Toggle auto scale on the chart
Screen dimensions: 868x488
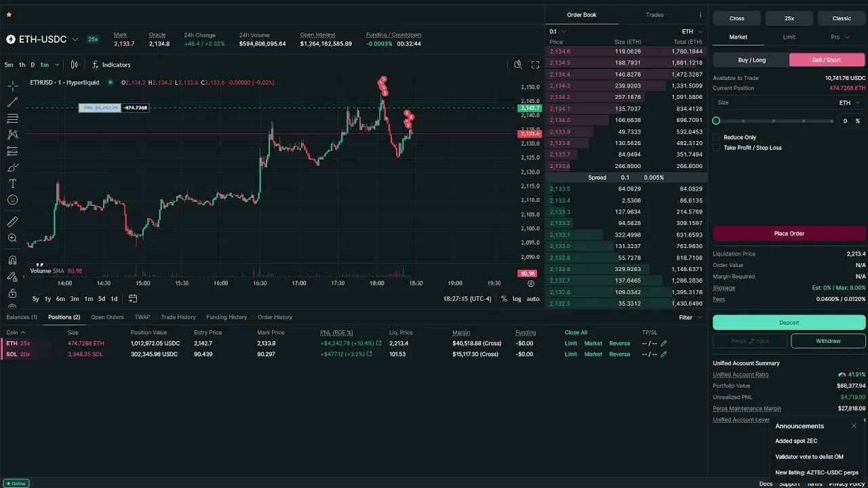(533, 299)
